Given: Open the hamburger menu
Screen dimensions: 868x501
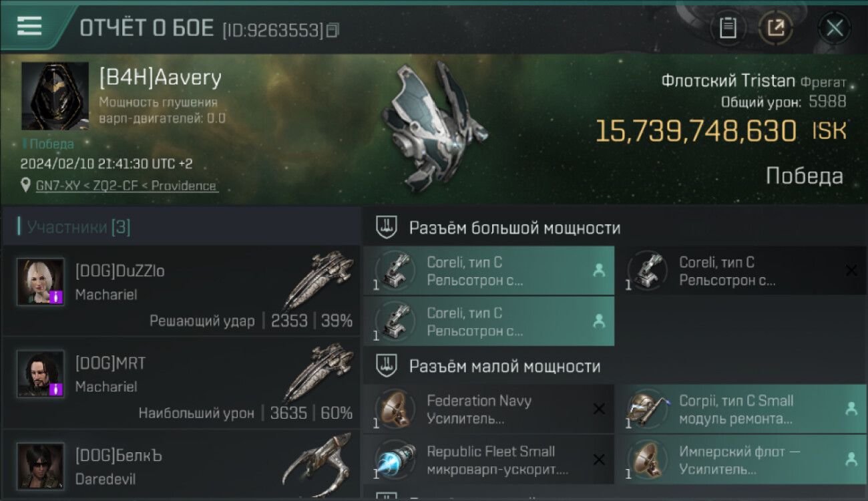Looking at the screenshot, I should [x=30, y=25].
